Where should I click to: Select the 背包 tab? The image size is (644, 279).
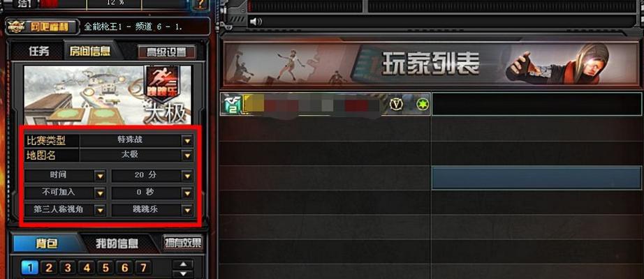coord(46,243)
